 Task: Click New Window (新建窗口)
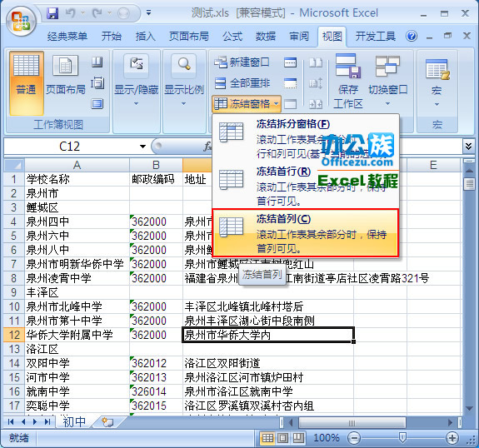[x=242, y=62]
